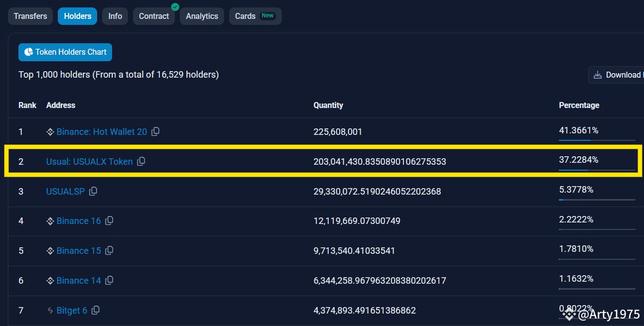Follow the USUALSP holder link

[65, 191]
